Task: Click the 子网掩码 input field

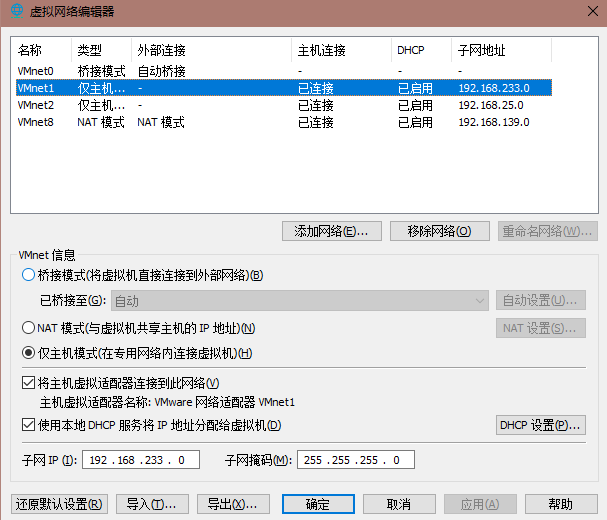Action: click(x=356, y=460)
